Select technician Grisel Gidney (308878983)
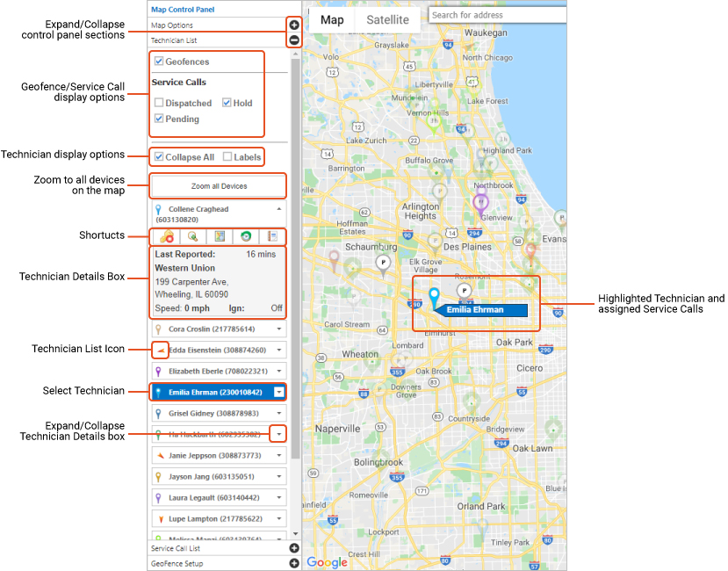This screenshot has height=571, width=728. pyautogui.click(x=219, y=413)
